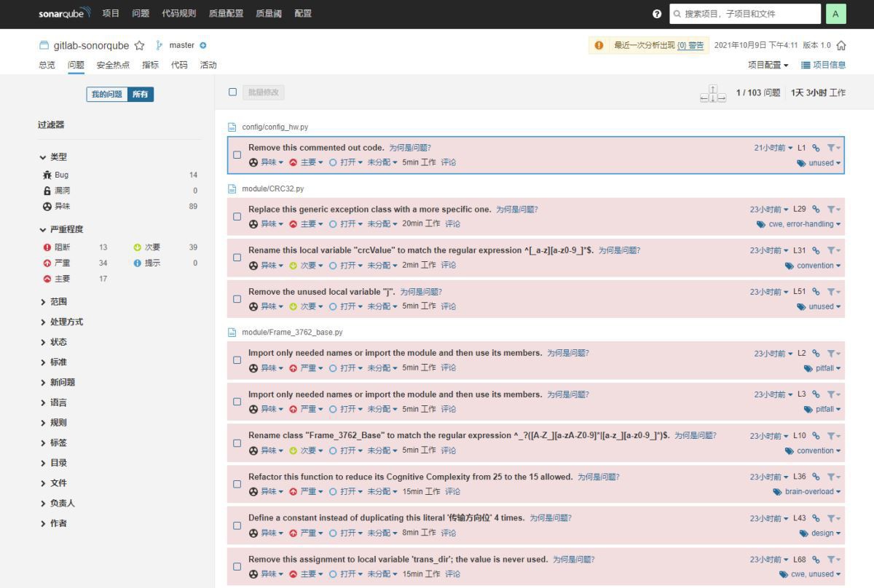Check the select-all issues checkbox
Image resolution: width=874 pixels, height=588 pixels.
[233, 92]
